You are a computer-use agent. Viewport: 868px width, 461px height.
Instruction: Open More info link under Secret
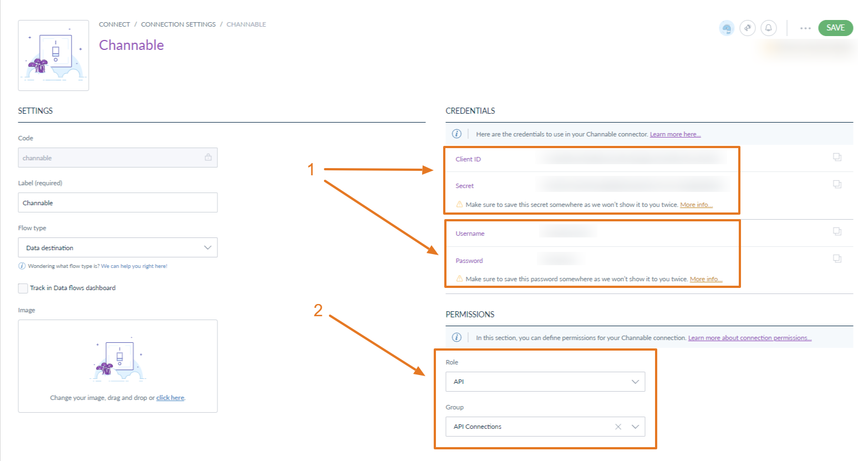(696, 205)
